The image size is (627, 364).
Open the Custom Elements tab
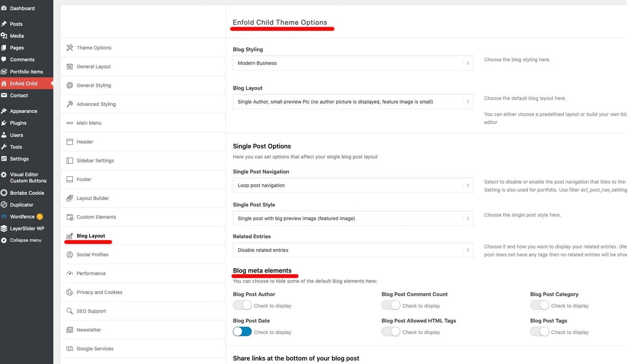[143, 217]
